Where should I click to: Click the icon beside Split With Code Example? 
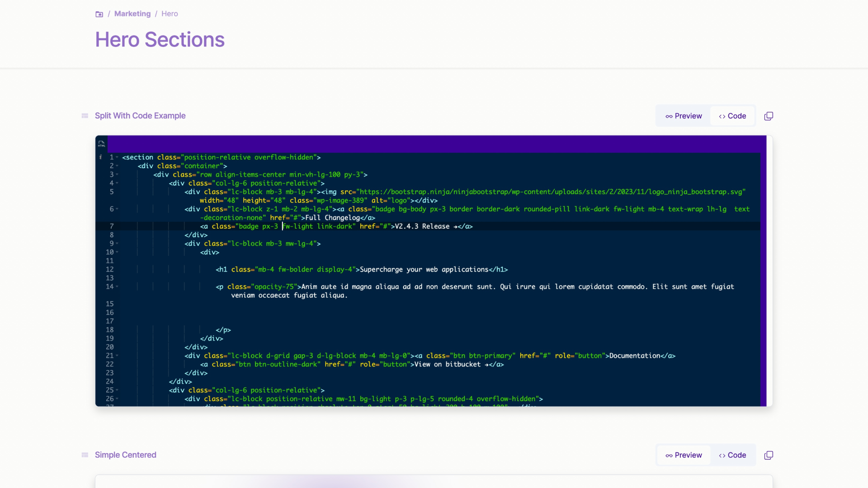(x=85, y=116)
